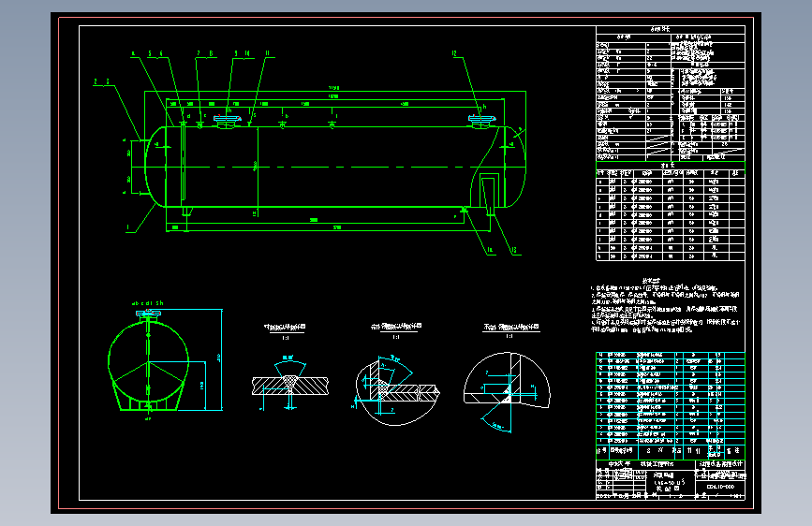Click the left manhole flange on tank top
The image size is (812, 526).
[x=227, y=121]
